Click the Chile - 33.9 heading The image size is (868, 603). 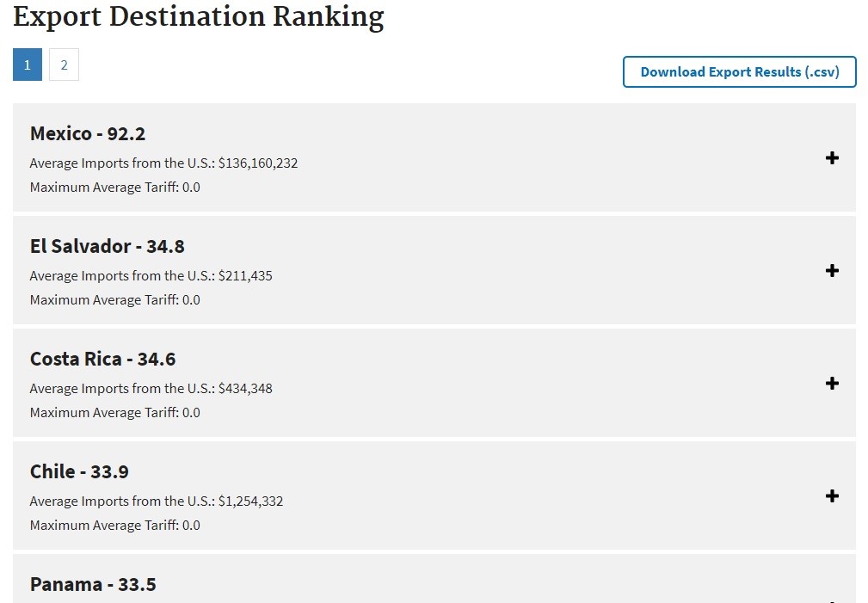pyautogui.click(x=79, y=471)
